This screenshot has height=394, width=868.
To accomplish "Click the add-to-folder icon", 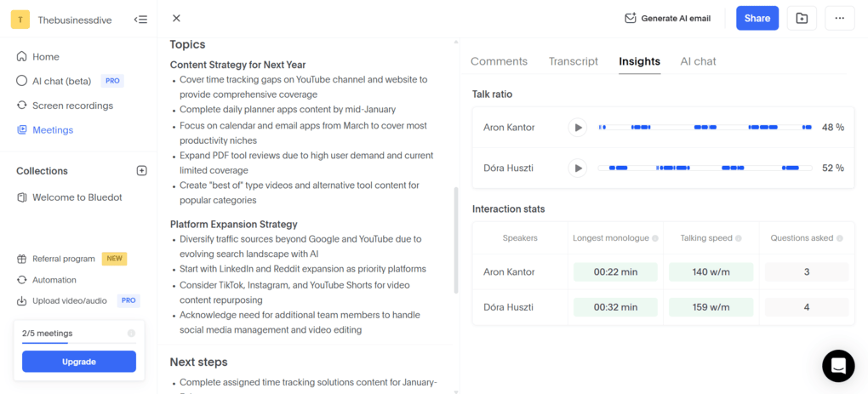I will point(802,18).
